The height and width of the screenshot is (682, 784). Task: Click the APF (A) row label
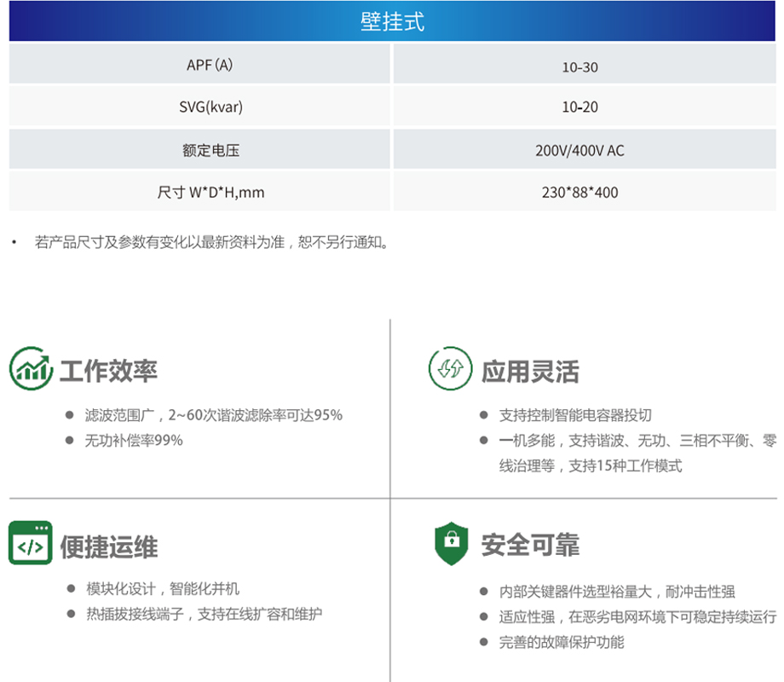coord(210,66)
